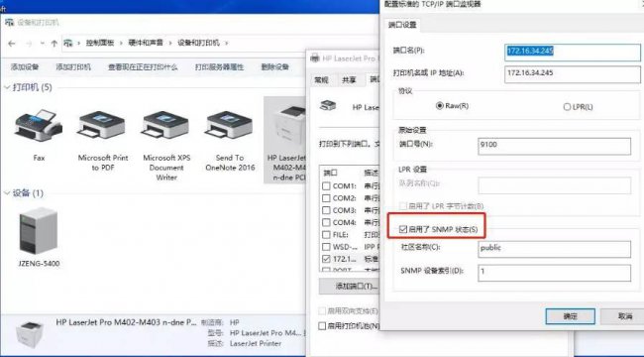644x357 pixels.
Task: Select the JZENG-5400 device icon
Action: pos(39,230)
